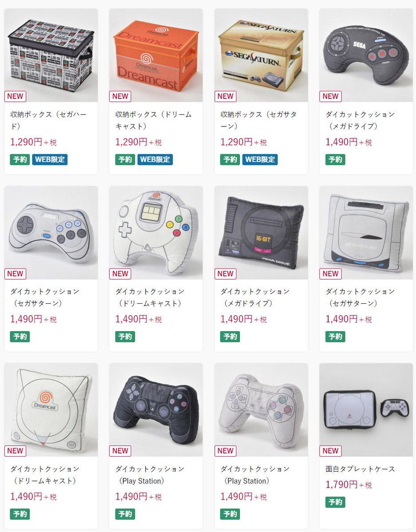Select the Sega Saturn console cushion image
Image resolution: width=416 pixels, height=532 pixels.
(x=366, y=233)
